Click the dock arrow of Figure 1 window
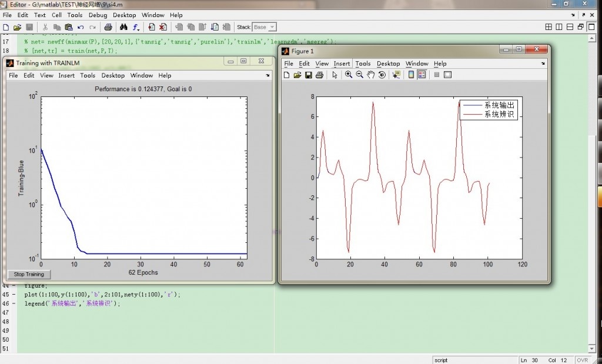The image size is (602, 364). 543,64
